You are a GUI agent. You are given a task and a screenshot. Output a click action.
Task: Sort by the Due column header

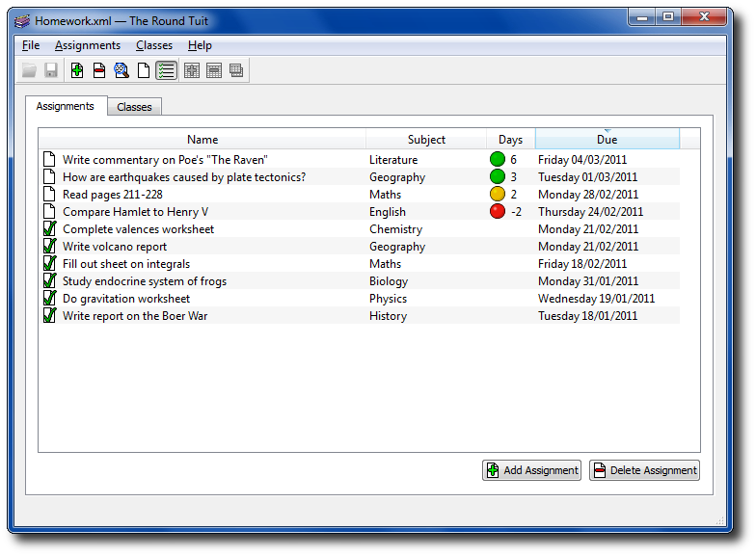pyautogui.click(x=607, y=140)
